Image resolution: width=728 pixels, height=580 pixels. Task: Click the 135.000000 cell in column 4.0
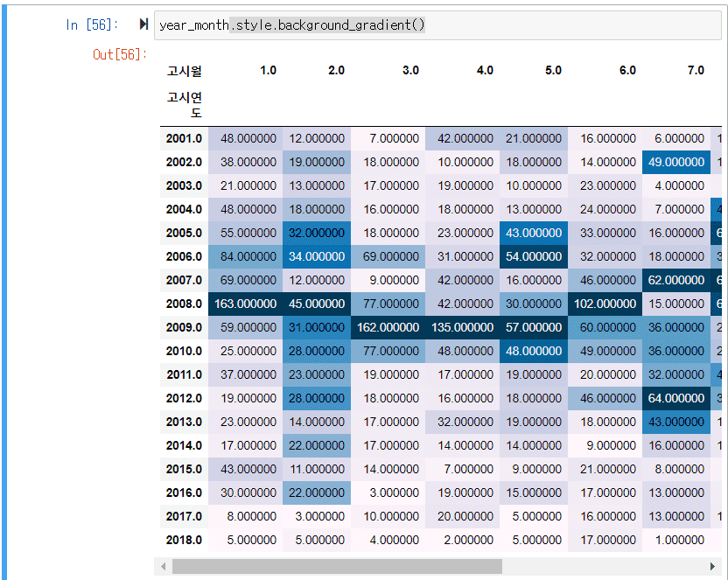pos(462,327)
